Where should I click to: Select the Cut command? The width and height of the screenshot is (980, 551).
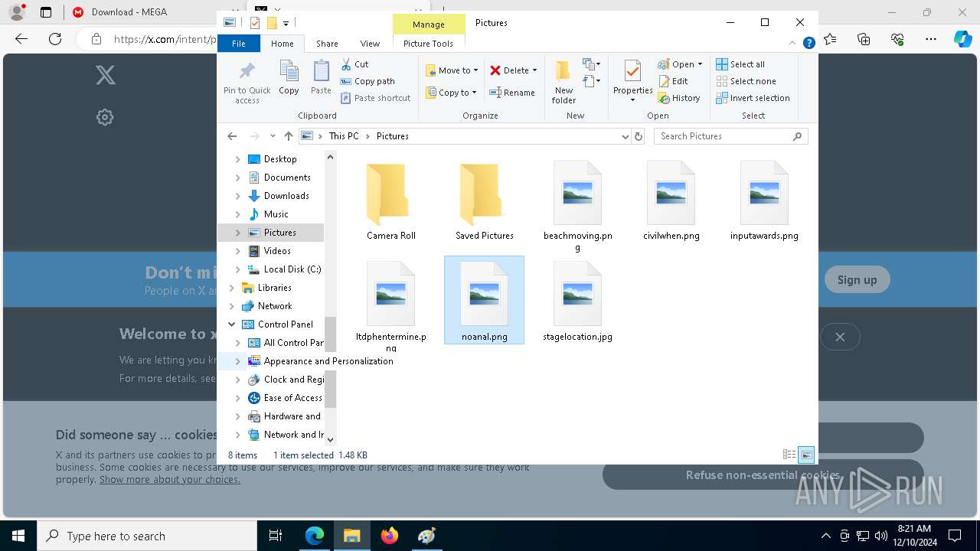click(354, 64)
